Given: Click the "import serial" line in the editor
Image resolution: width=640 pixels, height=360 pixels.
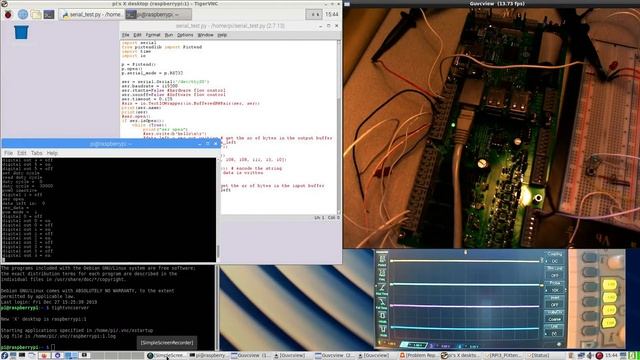Looking at the screenshot, I should pos(139,42).
